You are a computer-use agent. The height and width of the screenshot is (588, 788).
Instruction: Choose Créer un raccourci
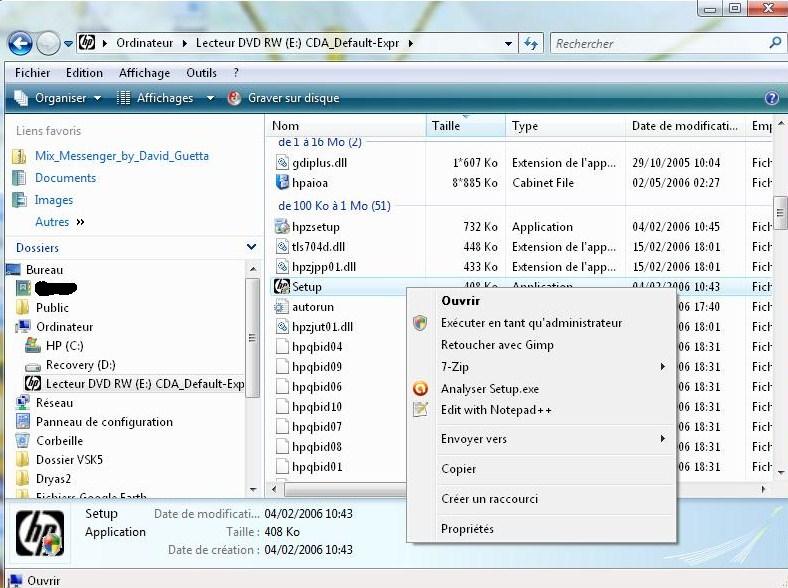[x=489, y=499]
